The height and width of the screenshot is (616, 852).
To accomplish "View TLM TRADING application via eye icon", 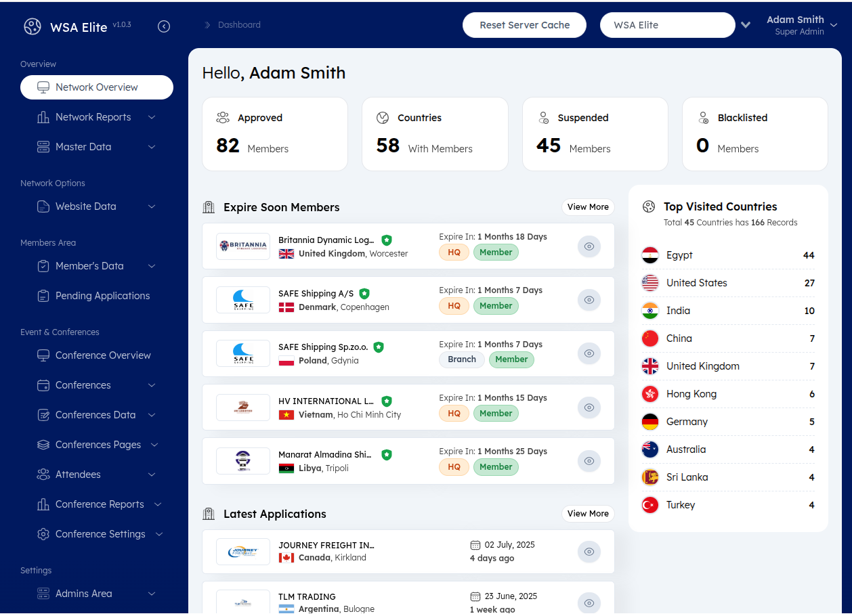I will [x=589, y=603].
